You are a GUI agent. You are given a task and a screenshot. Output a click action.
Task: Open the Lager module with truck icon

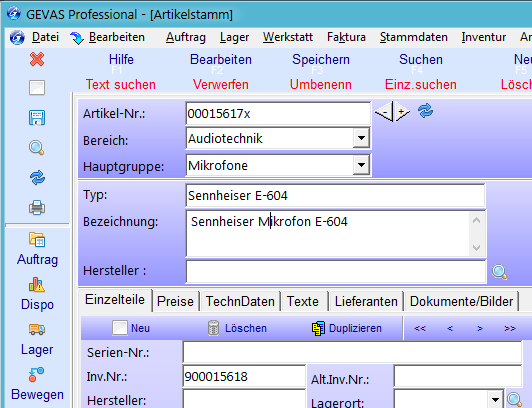(x=37, y=339)
